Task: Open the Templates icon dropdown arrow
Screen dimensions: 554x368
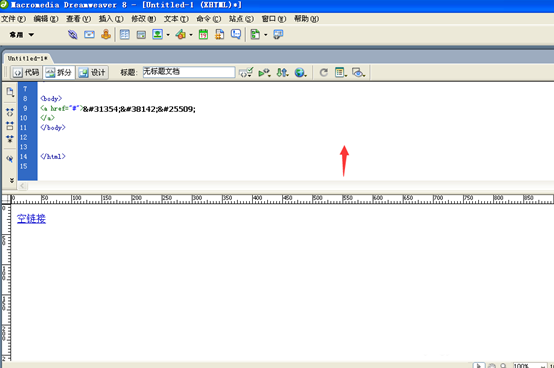Action: pyautogui.click(x=265, y=35)
